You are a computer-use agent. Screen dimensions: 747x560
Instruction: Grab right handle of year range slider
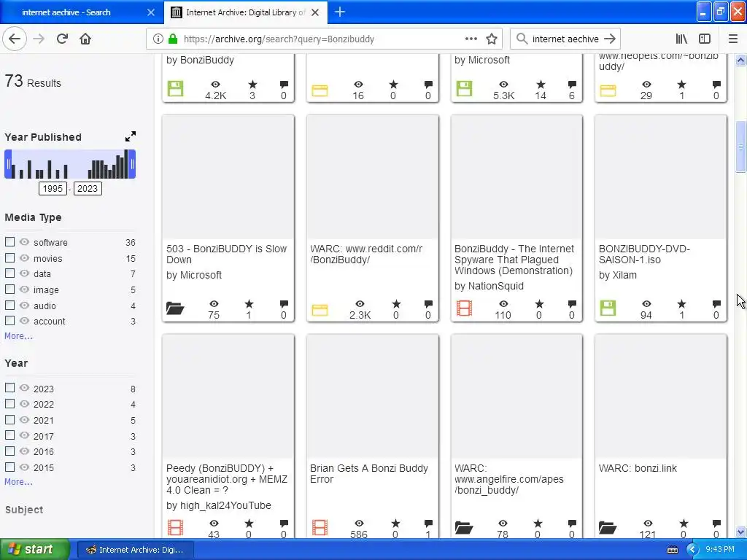pyautogui.click(x=132, y=164)
